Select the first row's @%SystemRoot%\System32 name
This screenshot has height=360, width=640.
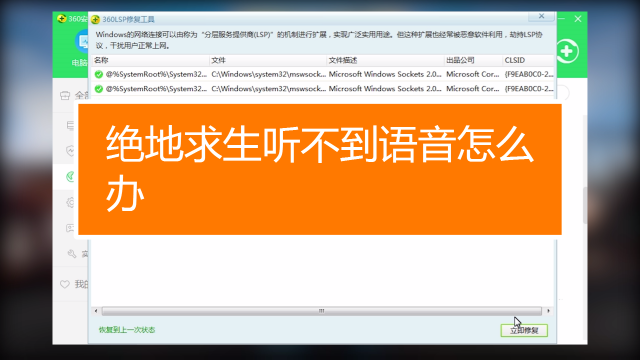tap(156, 74)
